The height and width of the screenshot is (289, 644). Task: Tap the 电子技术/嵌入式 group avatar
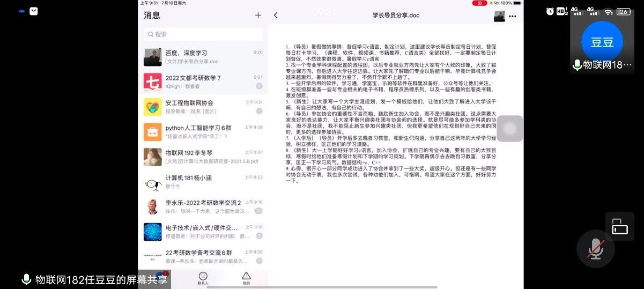pyautogui.click(x=153, y=232)
